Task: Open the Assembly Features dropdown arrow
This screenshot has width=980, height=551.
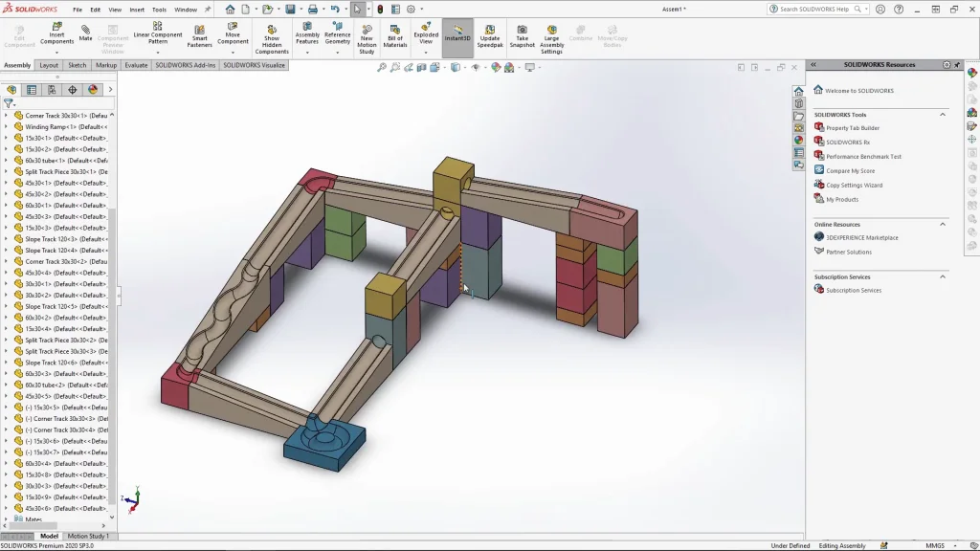Action: tap(307, 53)
